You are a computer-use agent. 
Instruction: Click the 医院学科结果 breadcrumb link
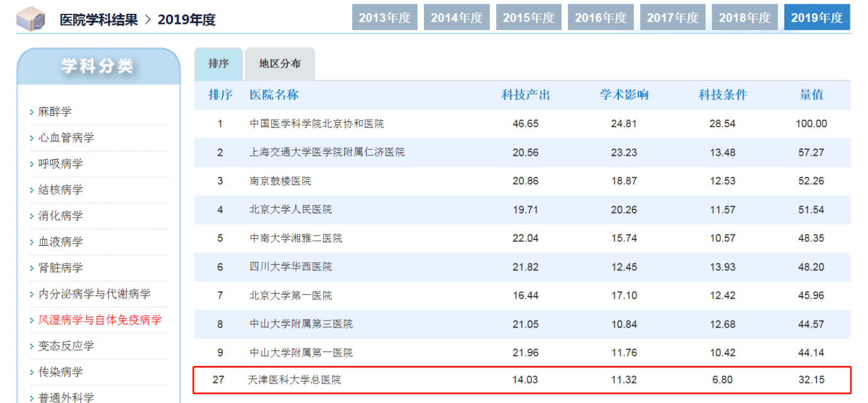click(99, 19)
